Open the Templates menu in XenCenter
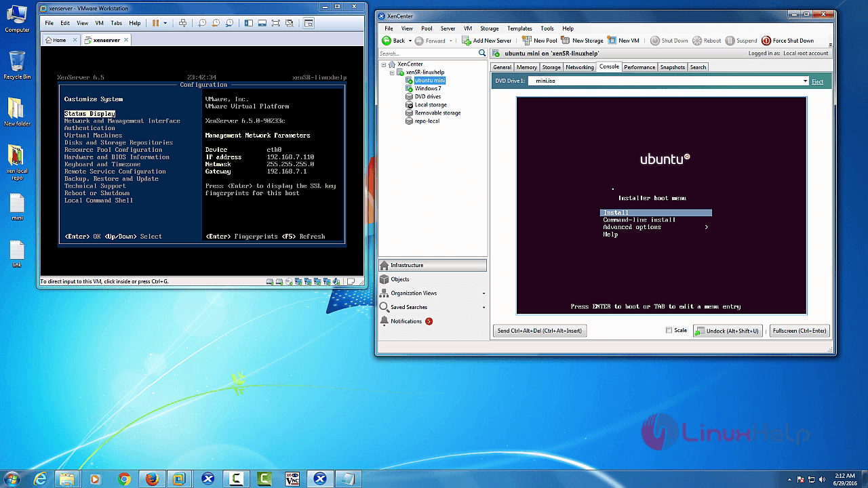Screen dimensions: 868x488 click(x=519, y=28)
